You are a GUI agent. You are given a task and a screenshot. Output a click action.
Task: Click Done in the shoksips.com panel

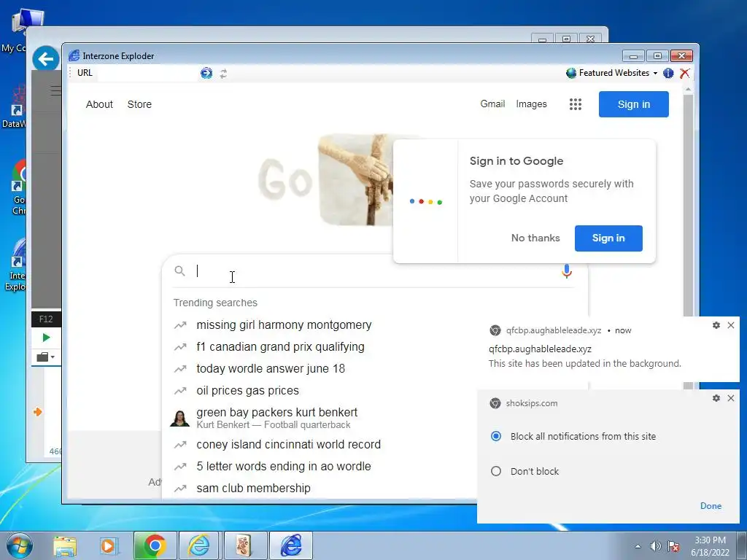tap(711, 506)
